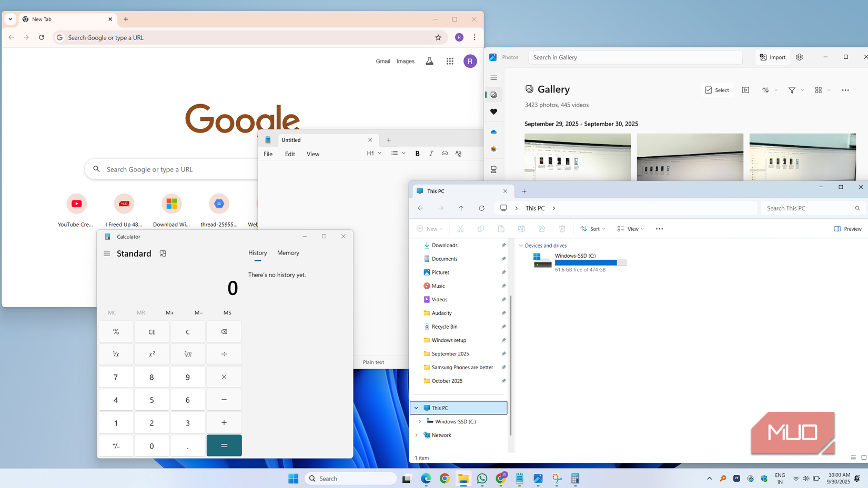Open Chrome's three-dot menu
This screenshot has height=488, width=868.
[475, 37]
